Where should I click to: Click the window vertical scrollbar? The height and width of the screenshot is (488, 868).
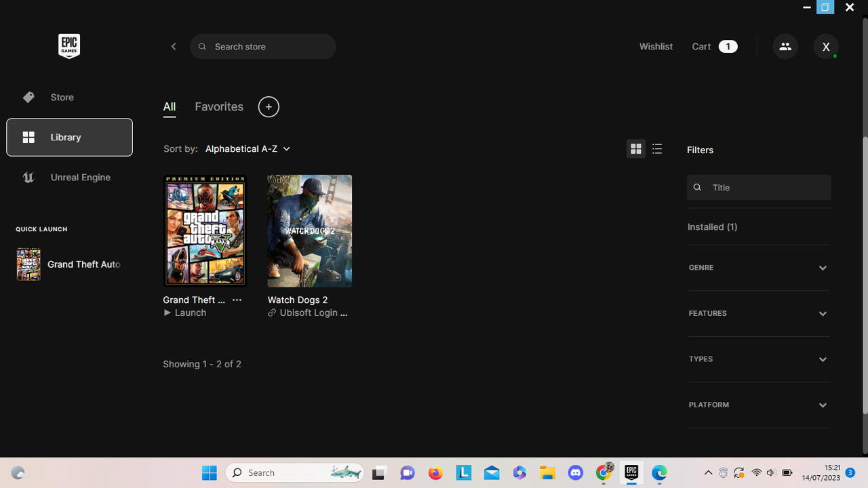865,274
